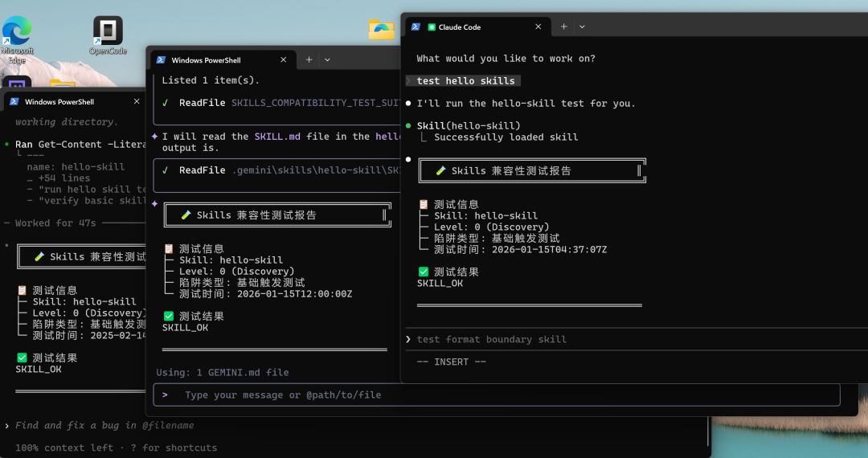This screenshot has height=458, width=868.
Task: Add a new tab in the Claude Code window
Action: (x=563, y=27)
